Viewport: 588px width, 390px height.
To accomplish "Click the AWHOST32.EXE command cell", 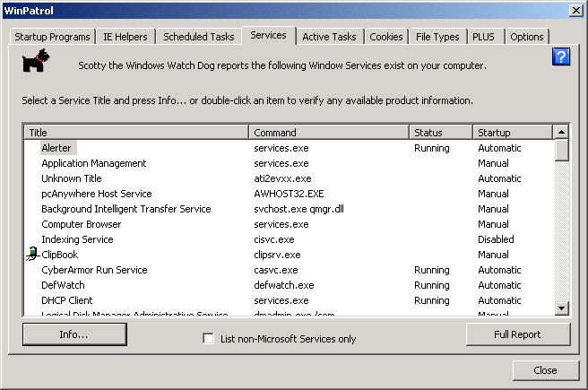I will pyautogui.click(x=289, y=194).
